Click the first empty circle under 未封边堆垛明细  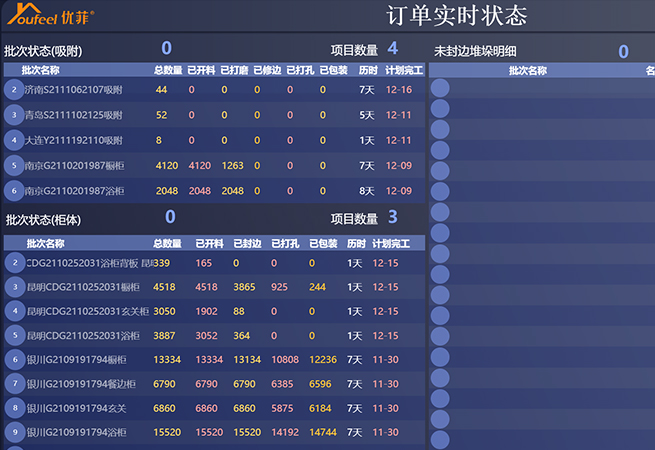(x=440, y=89)
